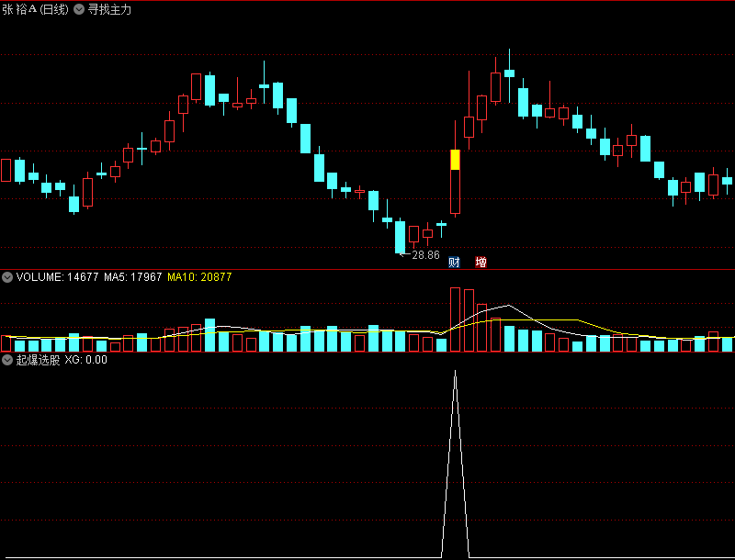Image resolution: width=735 pixels, height=560 pixels.
Task: Click the blue 财 info marker
Action: coord(454,263)
